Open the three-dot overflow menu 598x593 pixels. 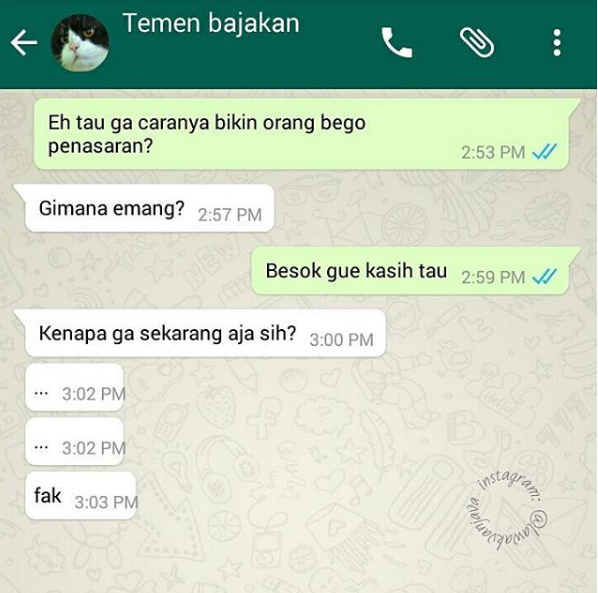(x=557, y=42)
